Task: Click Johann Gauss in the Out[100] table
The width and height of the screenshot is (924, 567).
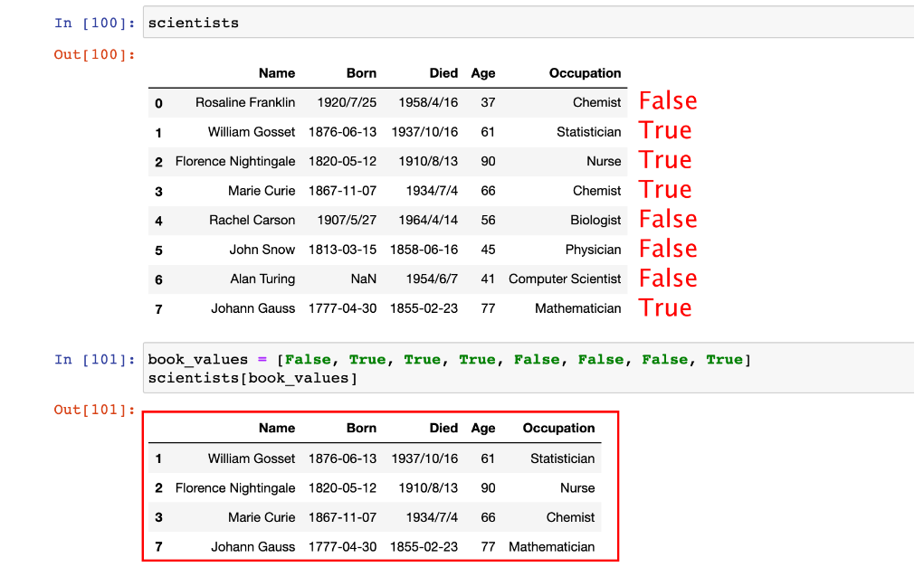Action: click(x=253, y=308)
